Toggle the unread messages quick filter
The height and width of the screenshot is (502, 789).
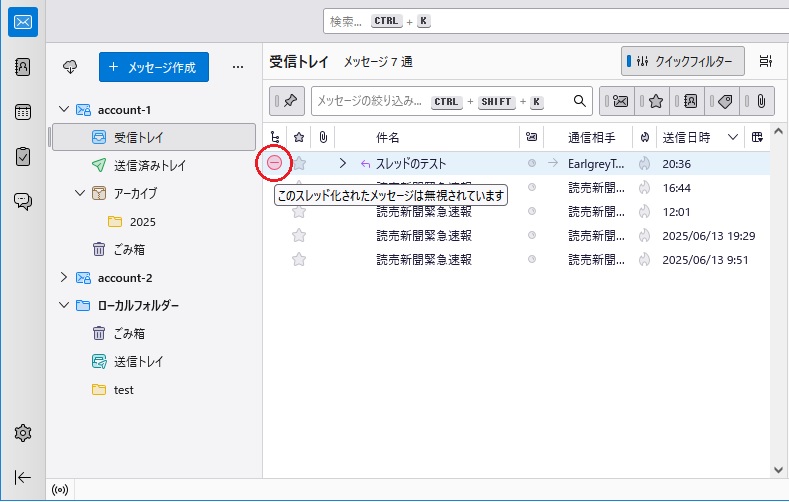click(x=620, y=101)
